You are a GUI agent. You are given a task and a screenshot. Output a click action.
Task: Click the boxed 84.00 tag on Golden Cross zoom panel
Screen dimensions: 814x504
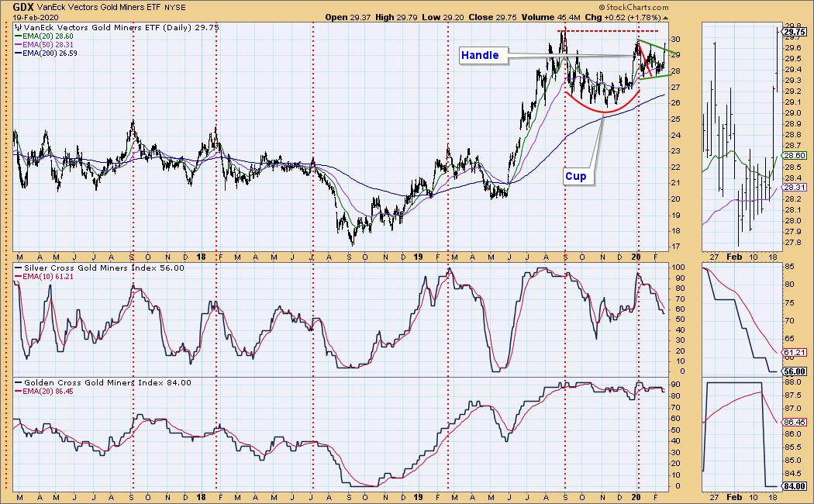click(x=795, y=486)
